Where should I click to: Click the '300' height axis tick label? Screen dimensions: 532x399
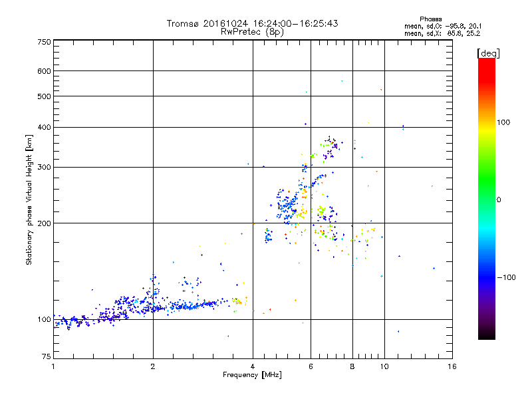(x=44, y=167)
